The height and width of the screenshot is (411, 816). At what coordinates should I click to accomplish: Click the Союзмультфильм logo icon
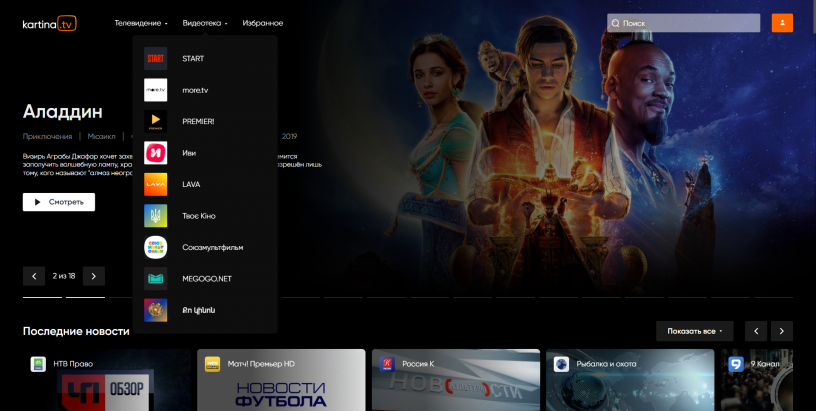tap(155, 247)
